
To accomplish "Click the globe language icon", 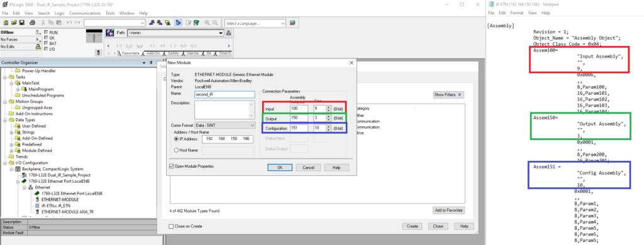I will pyautogui.click(x=292, y=23).
